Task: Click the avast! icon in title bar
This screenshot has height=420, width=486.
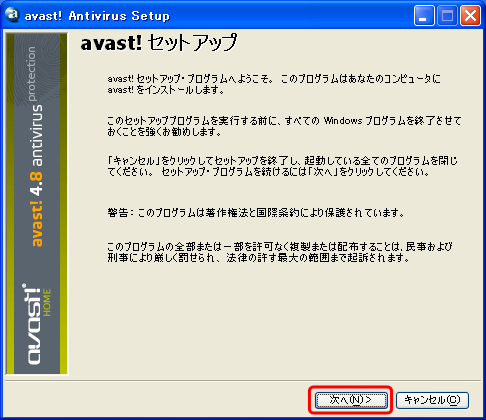Action: click(12, 15)
